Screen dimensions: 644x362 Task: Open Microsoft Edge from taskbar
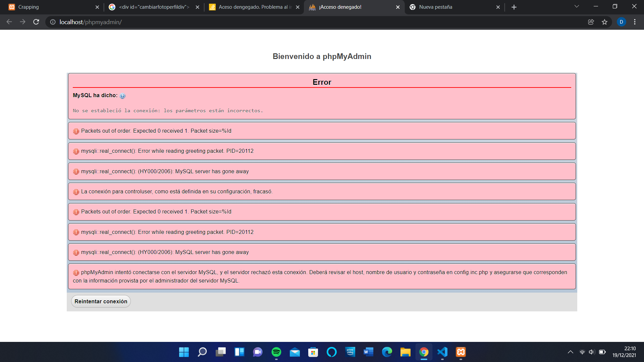tap(387, 352)
